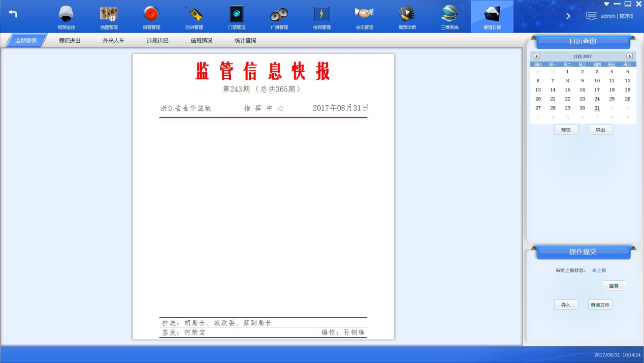The width and height of the screenshot is (644, 363).
Task: Click the 导出 export button
Action: tap(600, 130)
